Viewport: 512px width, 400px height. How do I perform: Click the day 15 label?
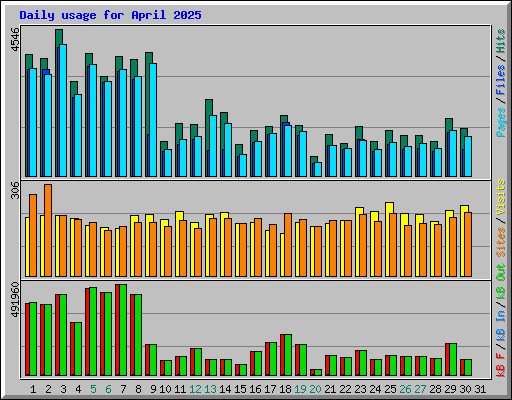(x=240, y=389)
